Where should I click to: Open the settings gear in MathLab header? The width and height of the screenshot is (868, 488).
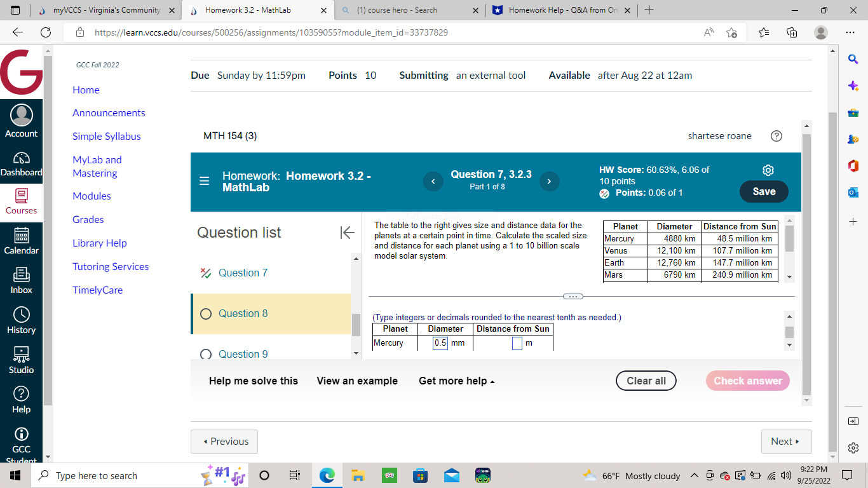768,170
